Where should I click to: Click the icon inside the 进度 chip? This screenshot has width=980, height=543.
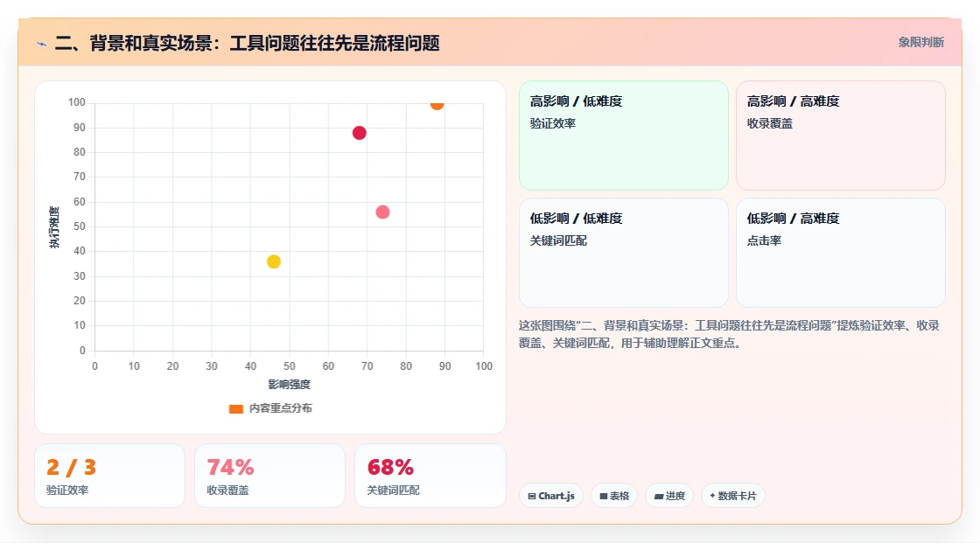[x=659, y=496]
